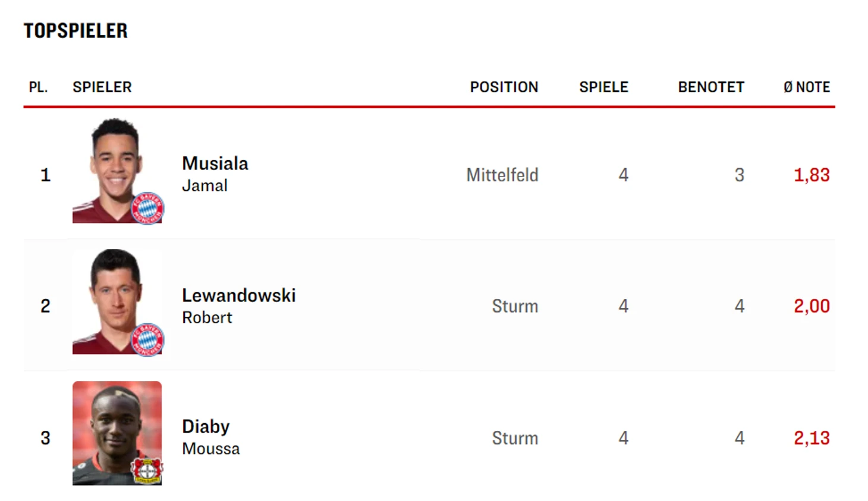Screen dimensions: 868x501
Task: Open Moussa Diaby's player photo
Action: pyautogui.click(x=117, y=433)
